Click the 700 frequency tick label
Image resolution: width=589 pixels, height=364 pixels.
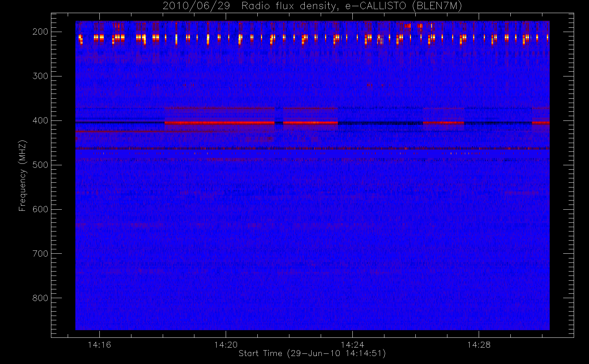pyautogui.click(x=40, y=254)
